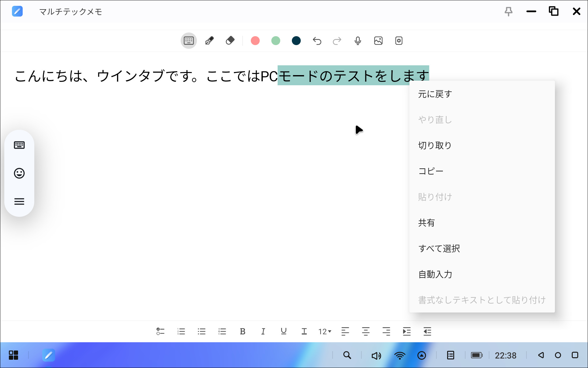Image resolution: width=588 pixels, height=368 pixels.
Task: Open volume control in taskbar
Action: (376, 355)
